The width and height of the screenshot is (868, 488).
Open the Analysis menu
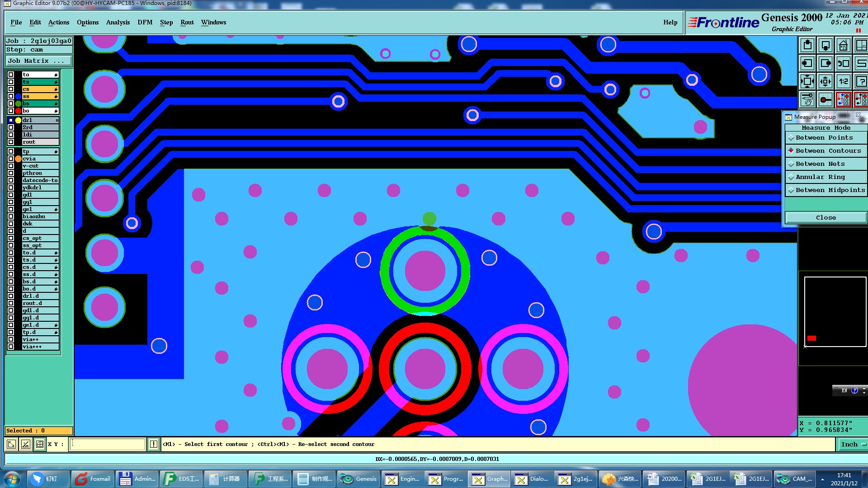[x=118, y=22]
